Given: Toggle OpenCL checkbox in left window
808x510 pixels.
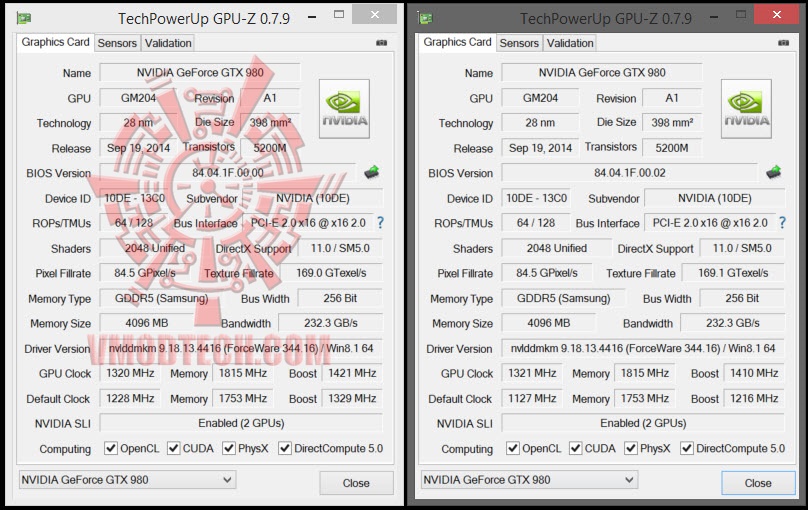Looking at the screenshot, I should click(x=110, y=448).
